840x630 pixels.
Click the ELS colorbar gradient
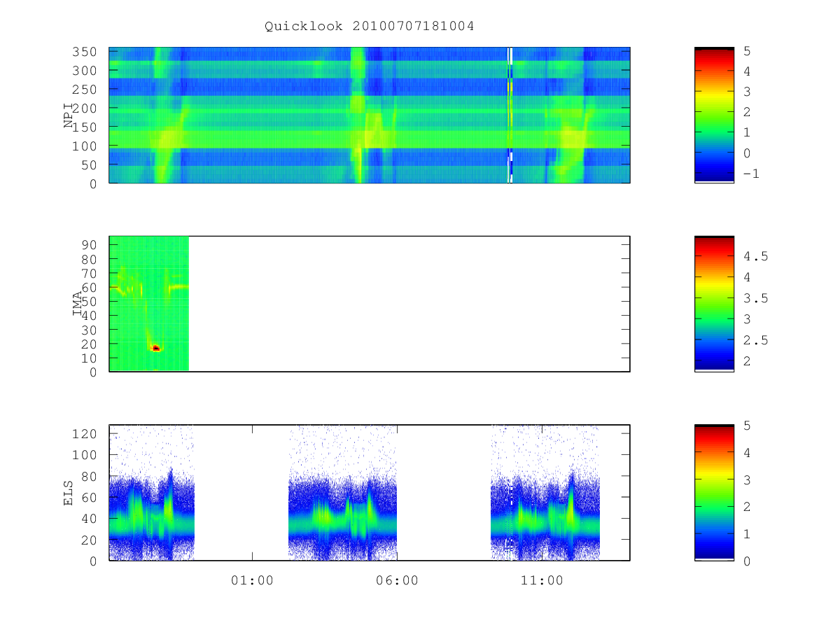tap(714, 492)
